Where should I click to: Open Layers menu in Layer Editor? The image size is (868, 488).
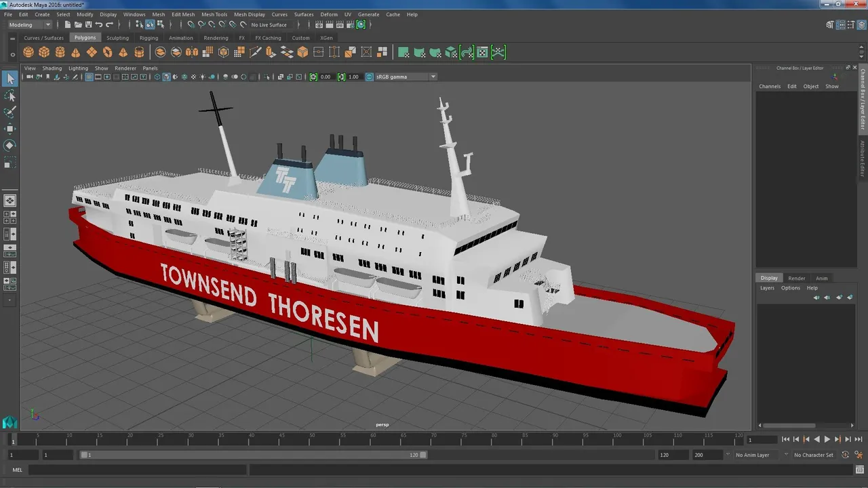pyautogui.click(x=767, y=288)
